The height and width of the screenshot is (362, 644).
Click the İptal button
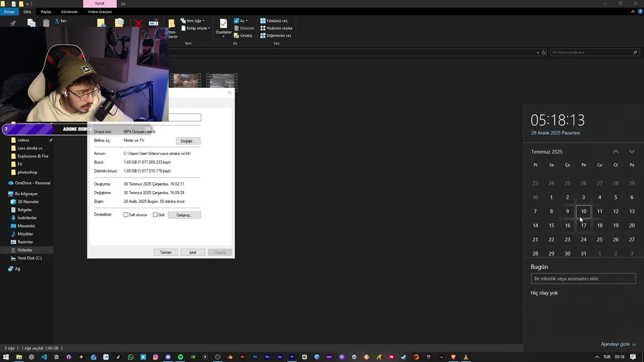point(193,252)
